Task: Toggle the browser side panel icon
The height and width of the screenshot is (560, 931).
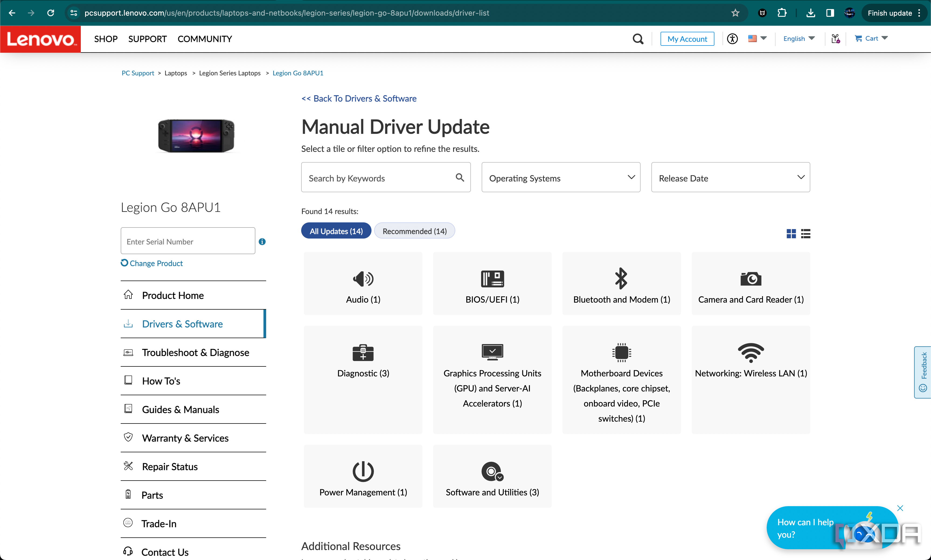Action: click(x=830, y=13)
